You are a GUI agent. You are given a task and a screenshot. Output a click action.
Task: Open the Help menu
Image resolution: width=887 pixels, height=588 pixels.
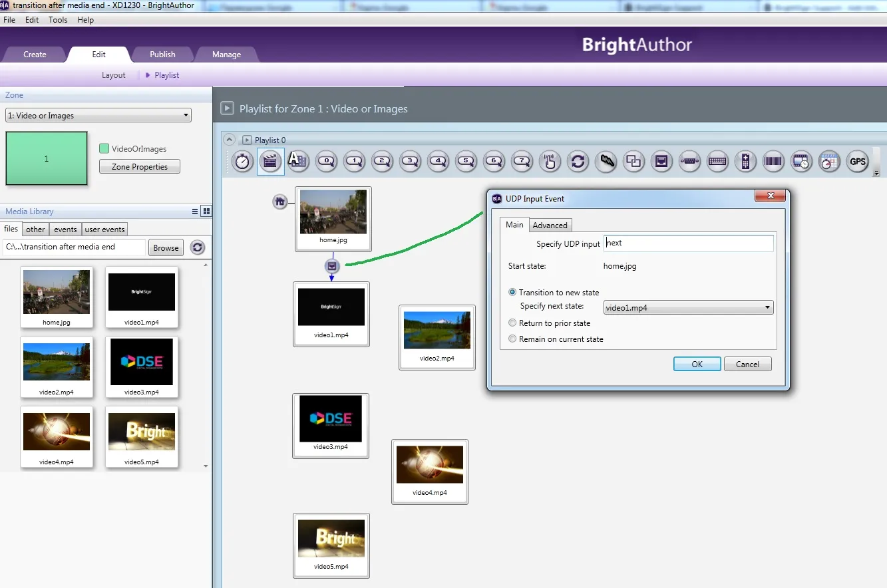pyautogui.click(x=85, y=20)
